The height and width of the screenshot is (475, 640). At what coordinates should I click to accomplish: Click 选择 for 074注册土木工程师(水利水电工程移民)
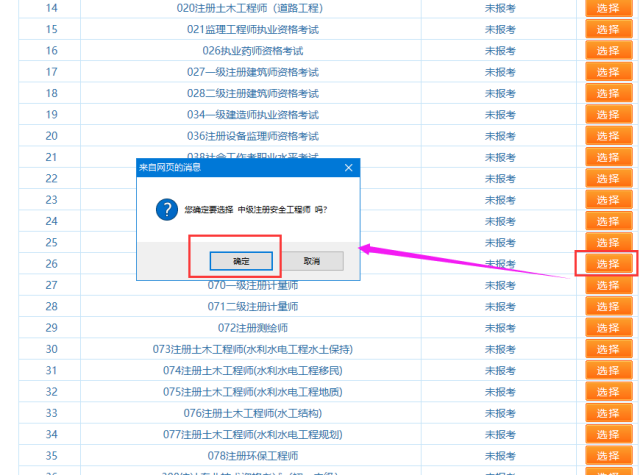pyautogui.click(x=608, y=371)
